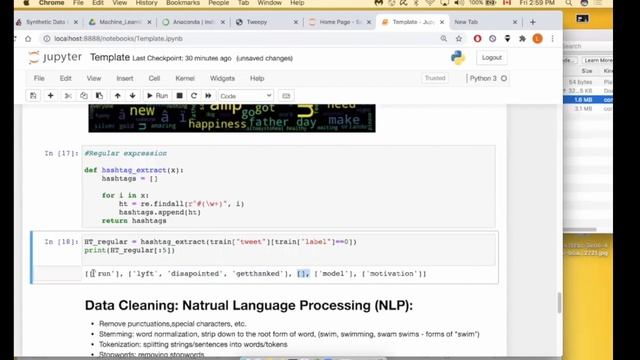Click the Python 3 kernel indicator
The height and width of the screenshot is (360, 640).
point(488,78)
